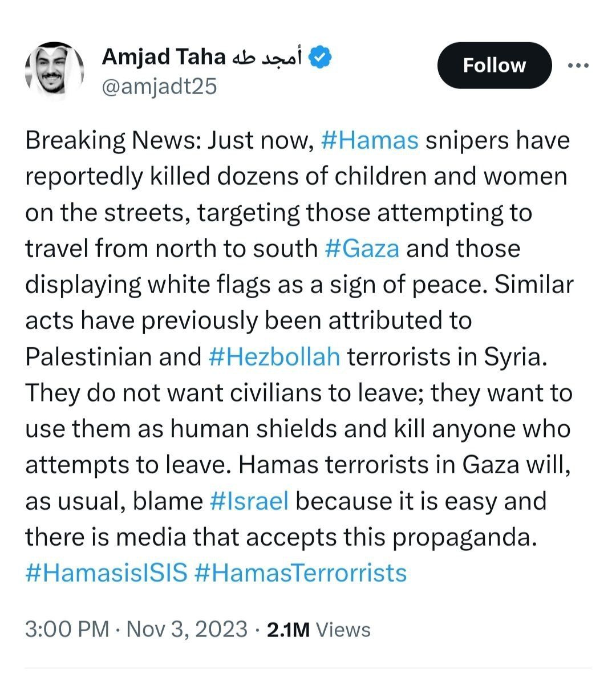The width and height of the screenshot is (616, 682).
Task: Select the #Hezbollah hashtag link
Action: point(274,357)
